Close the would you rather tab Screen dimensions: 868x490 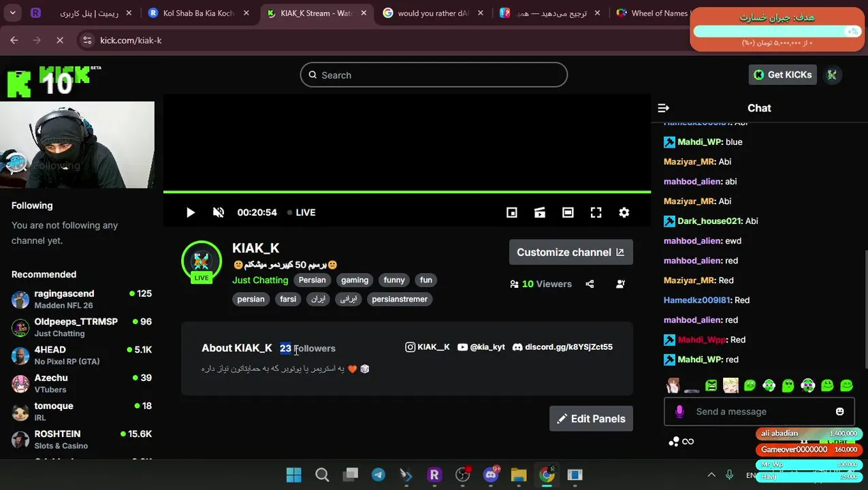click(481, 13)
